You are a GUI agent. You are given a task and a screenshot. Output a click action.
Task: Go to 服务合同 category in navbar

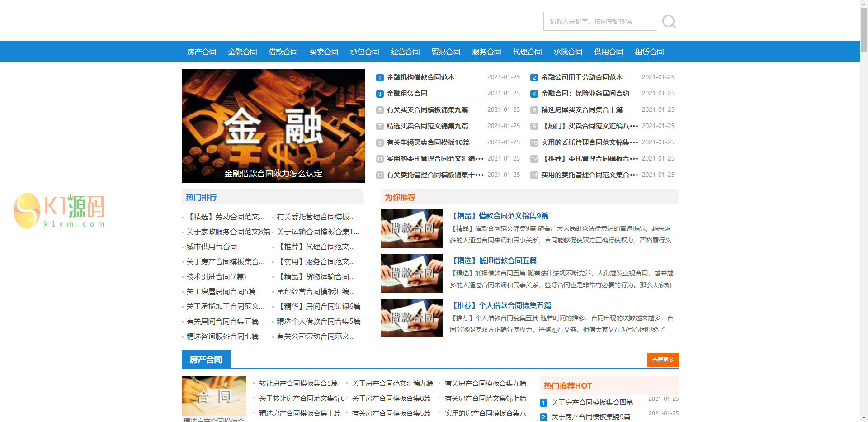(x=486, y=52)
